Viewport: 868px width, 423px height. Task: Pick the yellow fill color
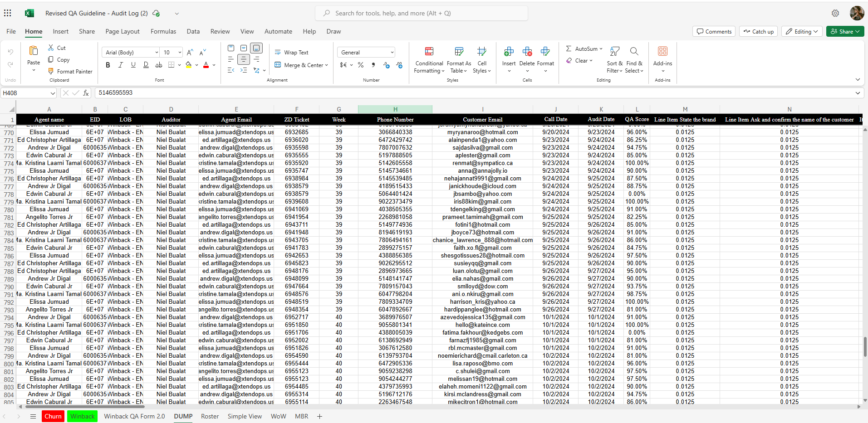tap(189, 65)
